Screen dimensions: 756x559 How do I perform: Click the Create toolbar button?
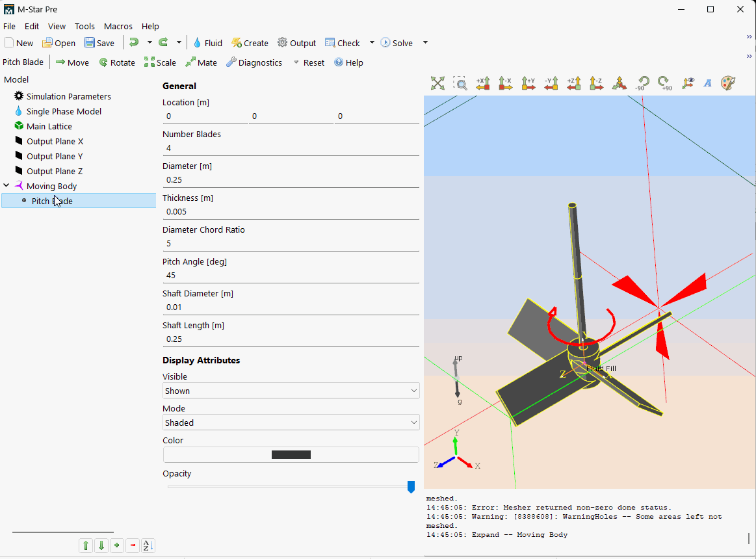coord(250,43)
